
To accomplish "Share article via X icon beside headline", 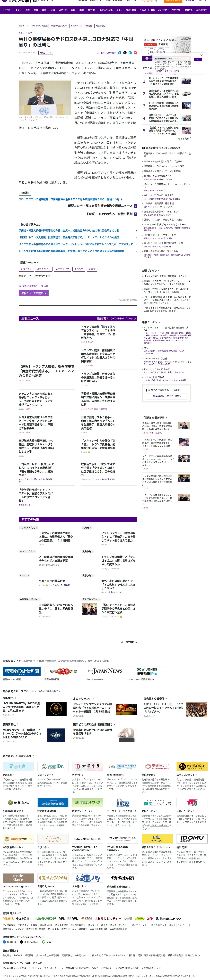I will 125,53.
